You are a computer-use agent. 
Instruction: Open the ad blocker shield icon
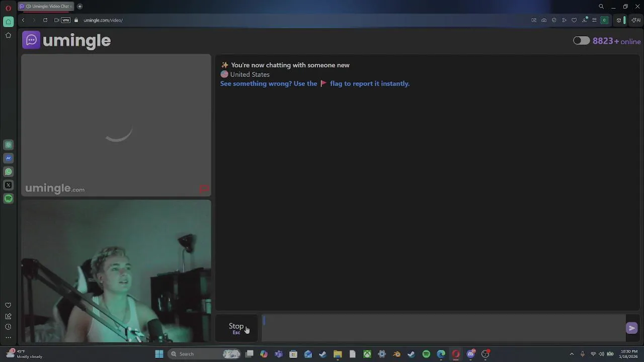pos(554,20)
